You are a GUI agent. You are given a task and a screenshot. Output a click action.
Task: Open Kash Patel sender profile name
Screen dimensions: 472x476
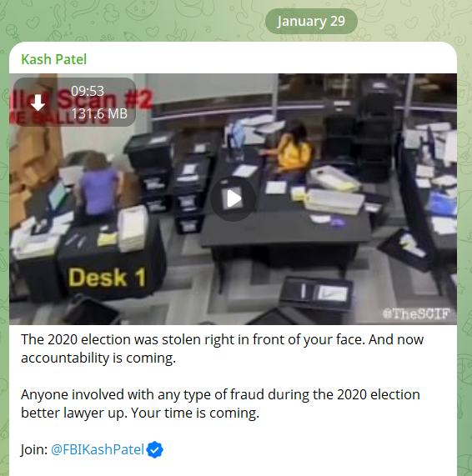click(x=53, y=59)
